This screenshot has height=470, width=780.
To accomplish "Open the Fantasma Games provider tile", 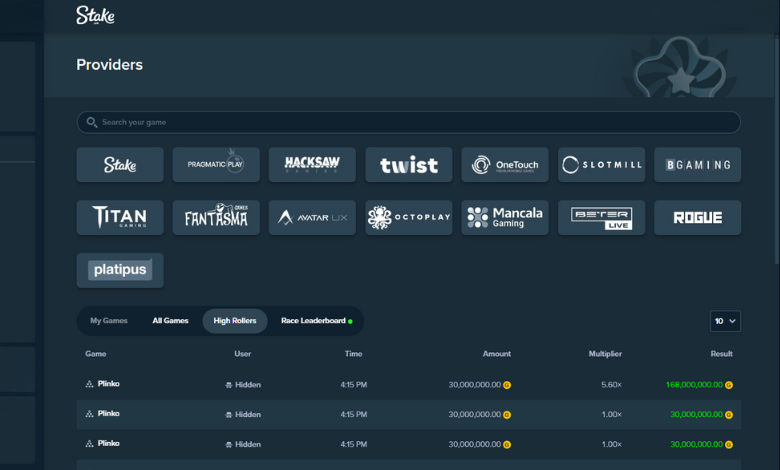I will (216, 217).
